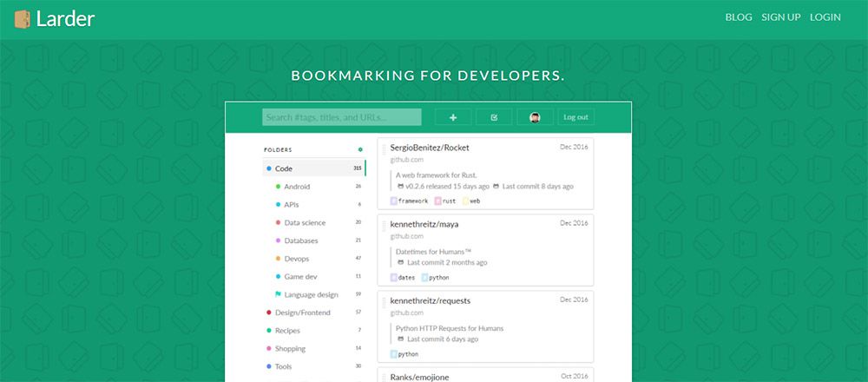Click the framework tag
868x382 pixels.
click(409, 201)
